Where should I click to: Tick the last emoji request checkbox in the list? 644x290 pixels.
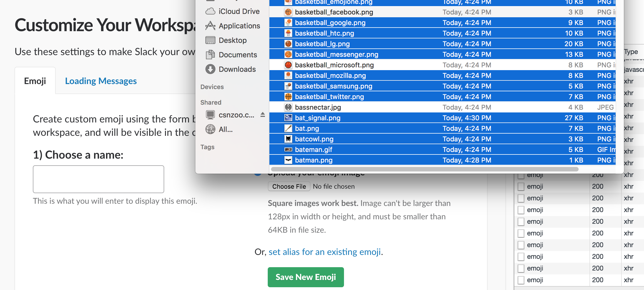pyautogui.click(x=521, y=280)
